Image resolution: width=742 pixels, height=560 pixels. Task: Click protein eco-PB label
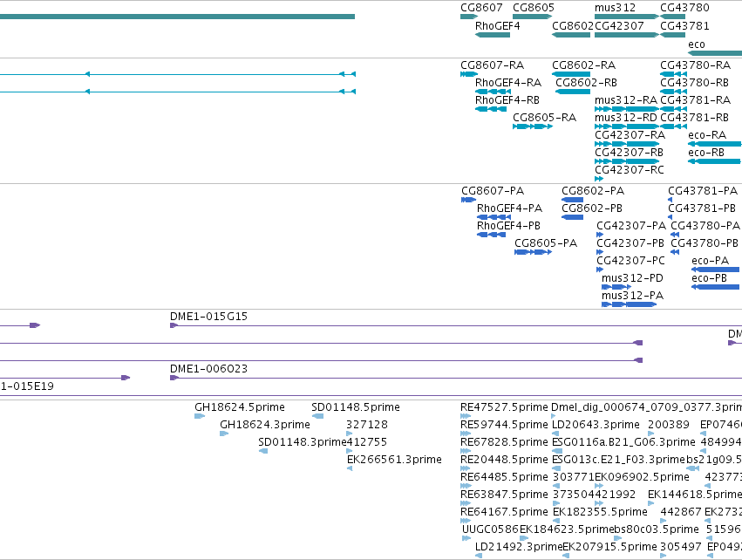pos(710,279)
